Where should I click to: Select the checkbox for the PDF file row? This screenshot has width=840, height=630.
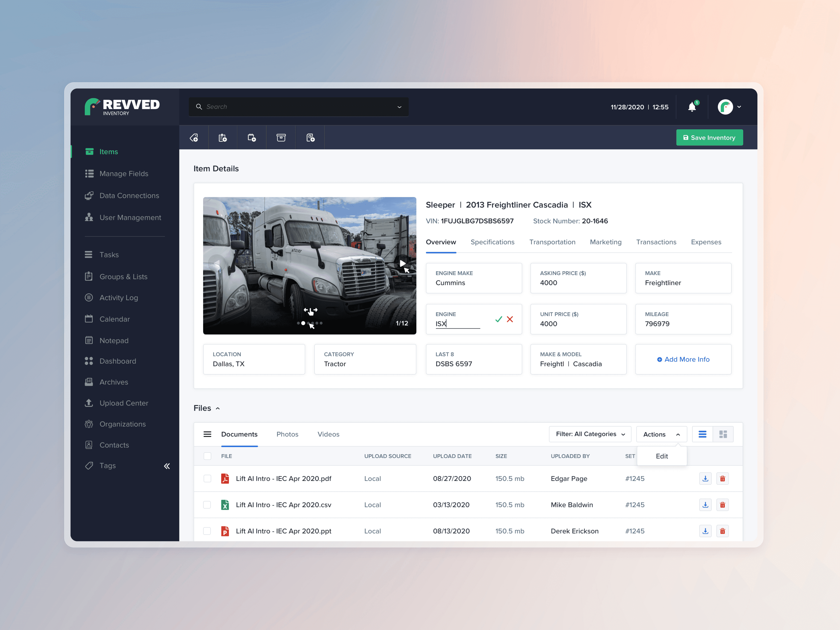[x=207, y=479]
